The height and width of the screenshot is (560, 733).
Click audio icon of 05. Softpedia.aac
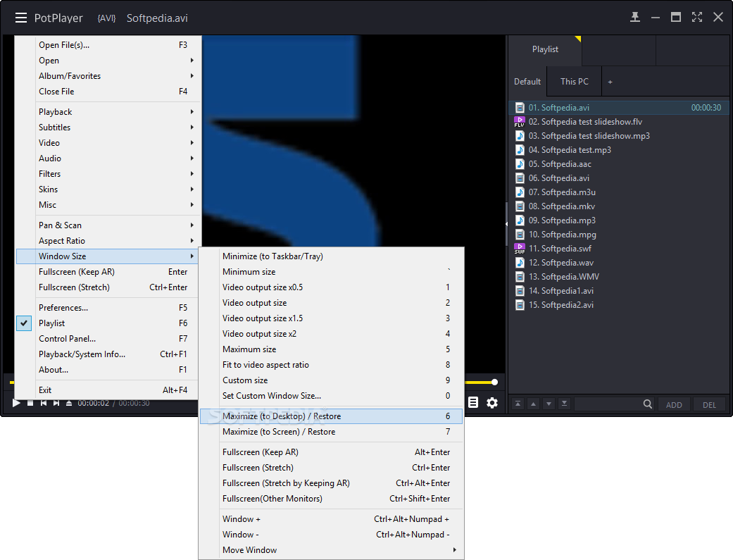(x=520, y=163)
